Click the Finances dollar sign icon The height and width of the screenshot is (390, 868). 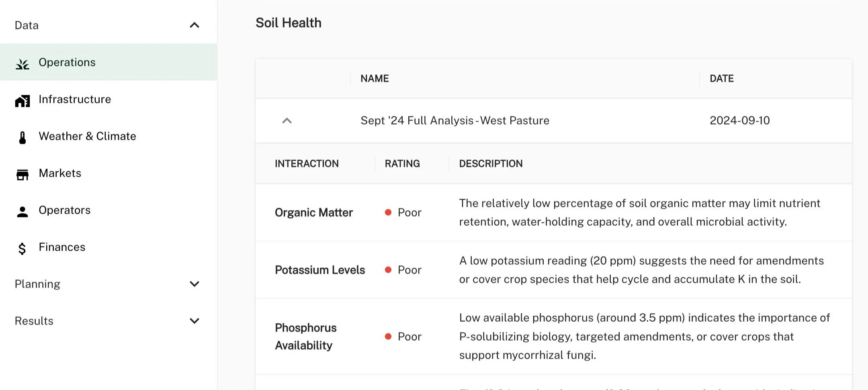[x=23, y=249]
